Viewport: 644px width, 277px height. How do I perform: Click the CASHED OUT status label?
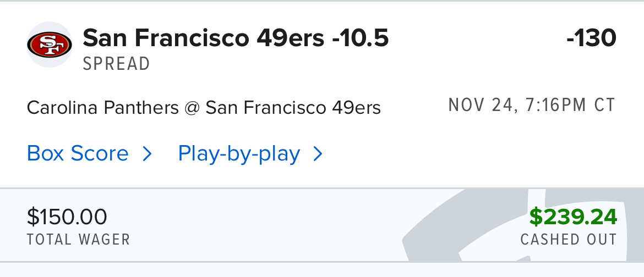[x=568, y=240]
